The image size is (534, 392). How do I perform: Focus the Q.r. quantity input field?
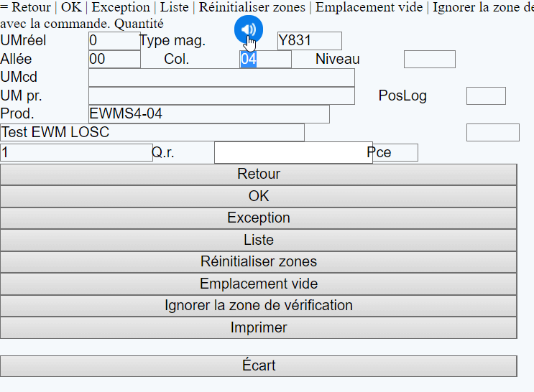tap(293, 152)
